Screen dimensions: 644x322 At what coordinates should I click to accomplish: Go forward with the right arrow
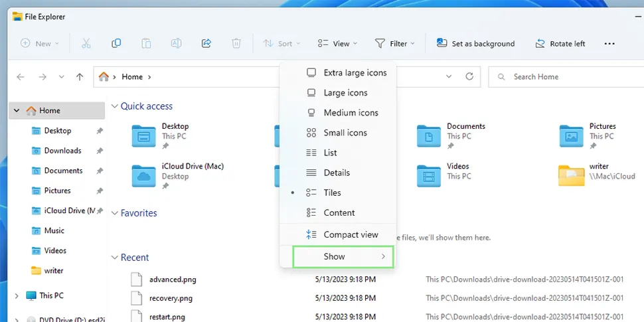(42, 77)
